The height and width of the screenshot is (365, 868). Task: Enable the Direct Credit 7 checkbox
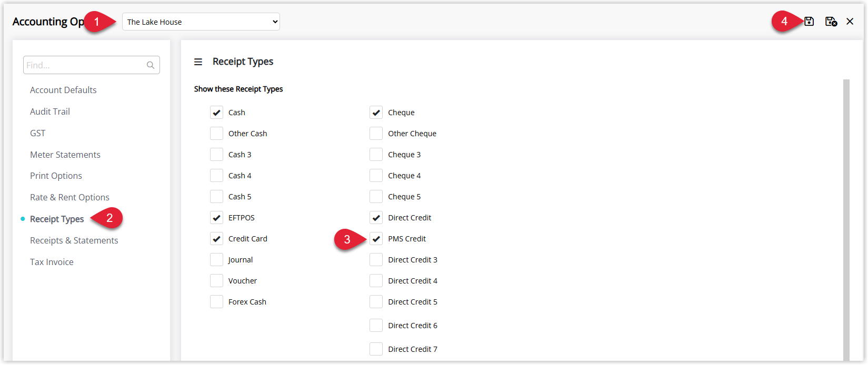coord(376,349)
